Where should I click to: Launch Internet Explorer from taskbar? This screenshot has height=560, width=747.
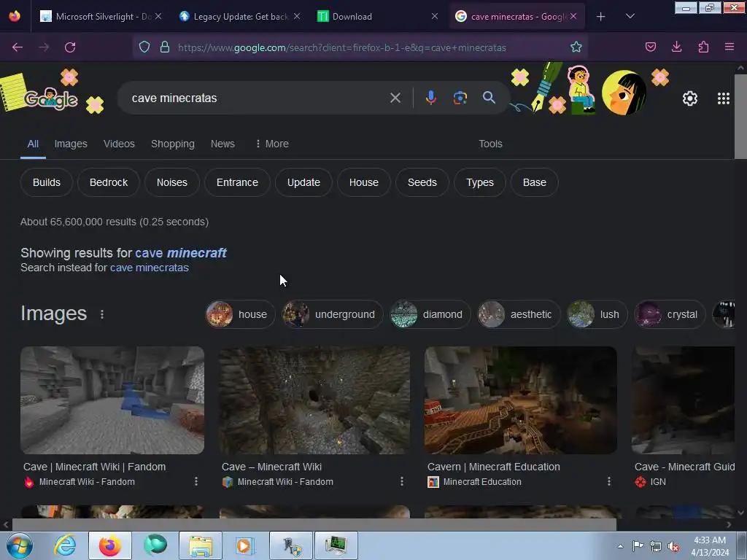pos(65,545)
